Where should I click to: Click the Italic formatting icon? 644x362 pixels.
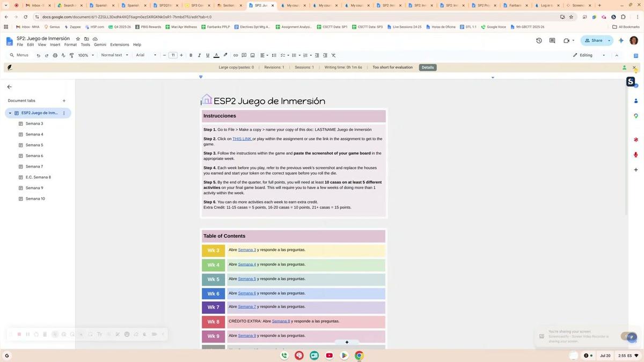(x=199, y=55)
